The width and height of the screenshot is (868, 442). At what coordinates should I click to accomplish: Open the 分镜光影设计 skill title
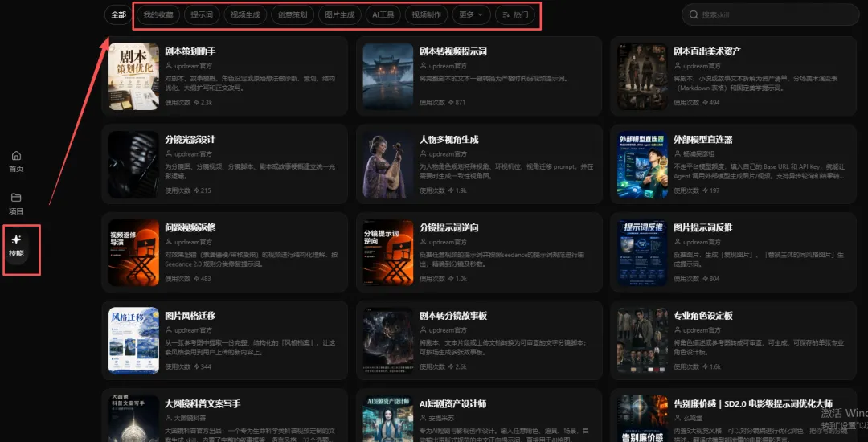point(190,139)
